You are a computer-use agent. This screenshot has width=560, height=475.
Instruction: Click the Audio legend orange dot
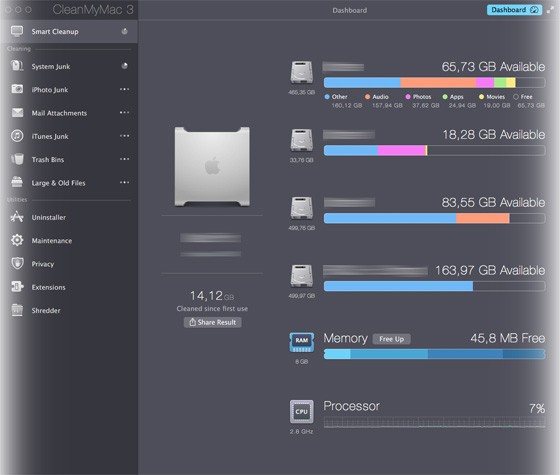367,97
